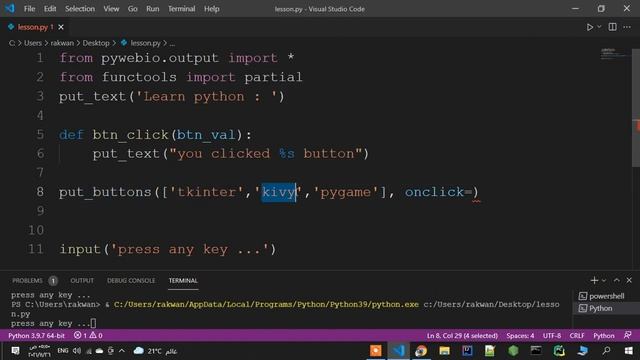The height and width of the screenshot is (360, 640).
Task: Switch ENG input language indicator
Action: point(62,351)
